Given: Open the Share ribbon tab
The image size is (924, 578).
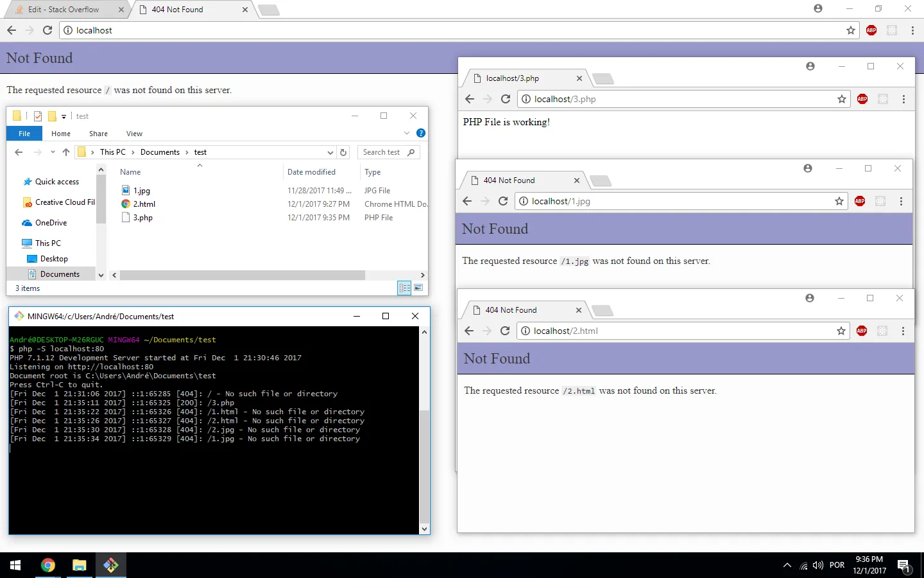Looking at the screenshot, I should pyautogui.click(x=98, y=134).
